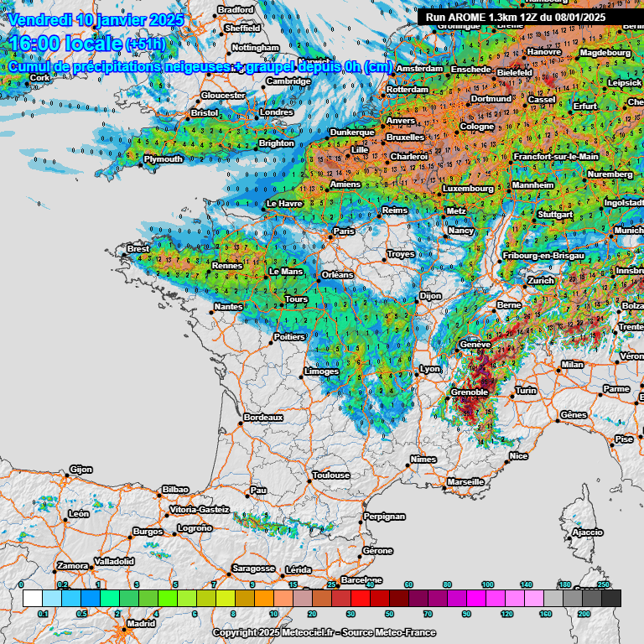Click the '16:00 locale' time text
The image size is (644, 644).
click(65, 44)
